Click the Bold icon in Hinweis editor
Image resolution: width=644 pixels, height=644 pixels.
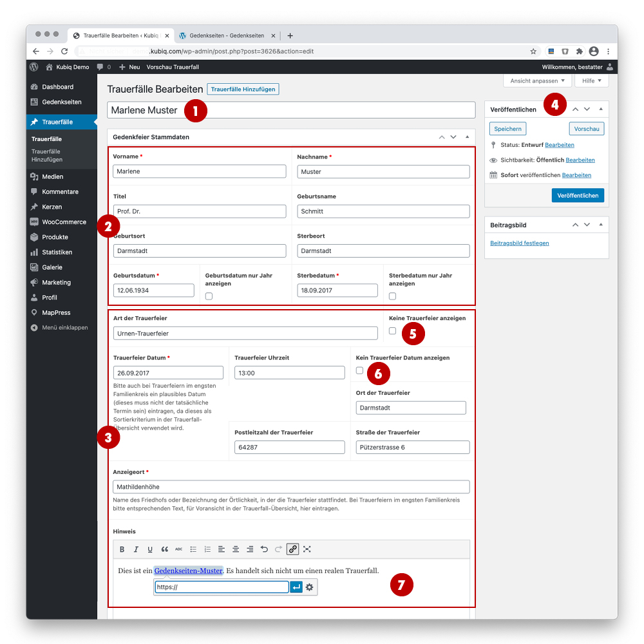click(122, 549)
